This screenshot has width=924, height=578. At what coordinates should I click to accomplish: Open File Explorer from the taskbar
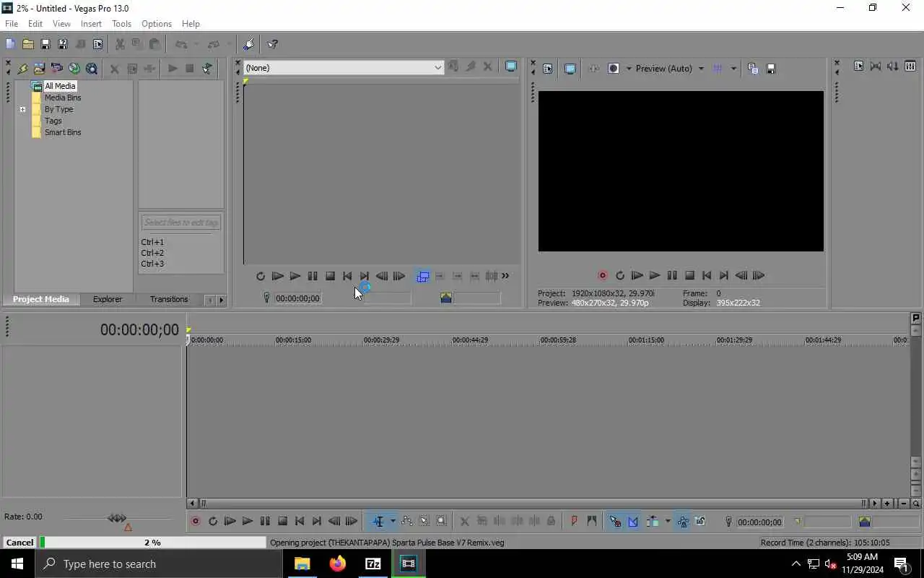coord(302,564)
